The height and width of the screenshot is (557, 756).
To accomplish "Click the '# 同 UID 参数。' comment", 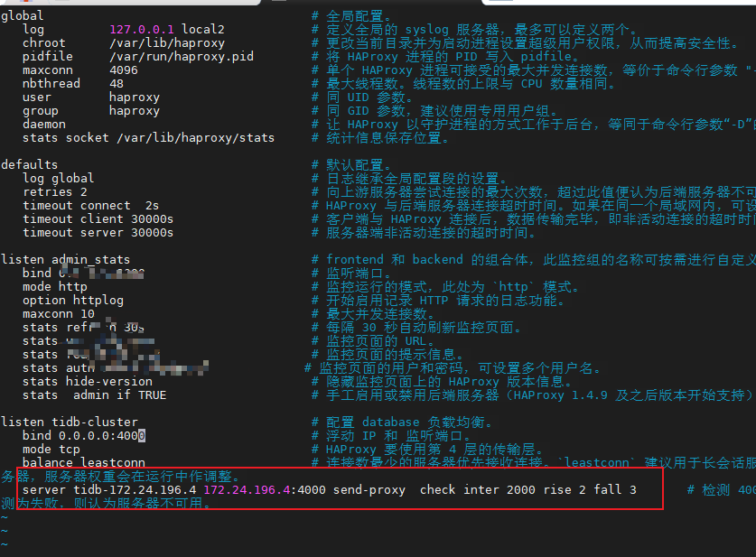I will point(362,97).
